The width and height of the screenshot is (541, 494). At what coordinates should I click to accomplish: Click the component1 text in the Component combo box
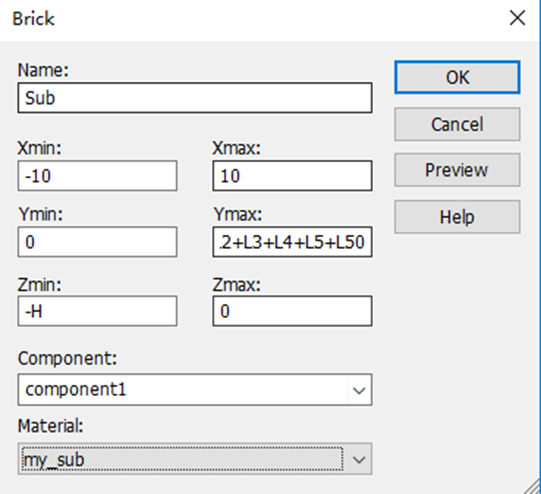point(76,389)
